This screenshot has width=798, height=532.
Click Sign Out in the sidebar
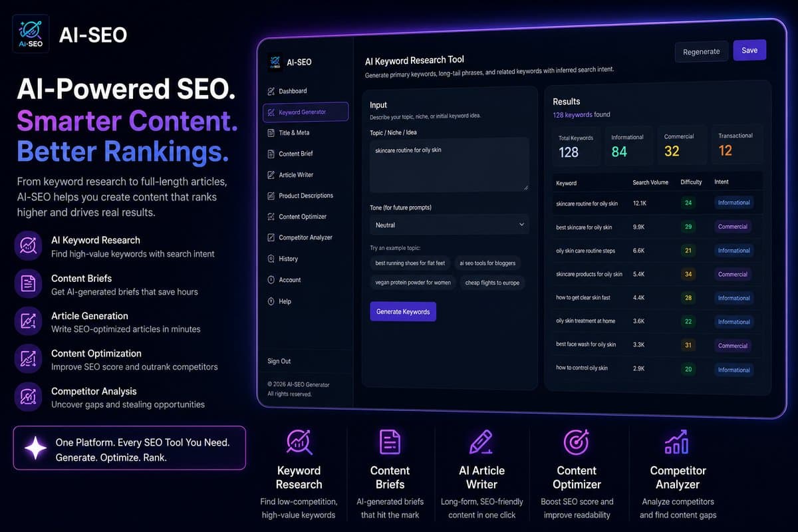(279, 361)
